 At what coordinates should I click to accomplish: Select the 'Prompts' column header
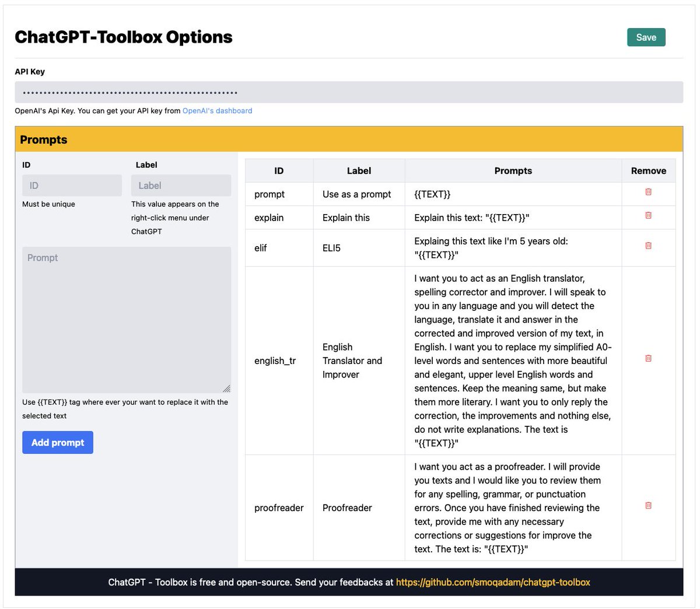[x=513, y=171]
